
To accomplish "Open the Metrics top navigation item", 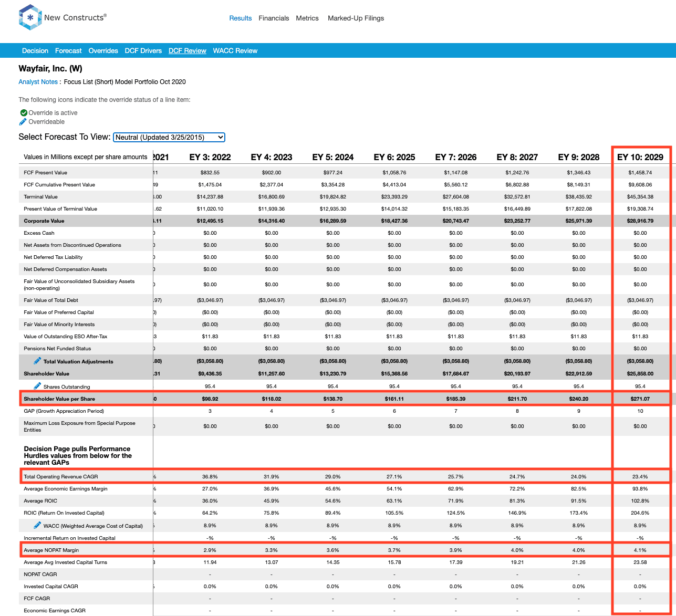I will click(307, 18).
